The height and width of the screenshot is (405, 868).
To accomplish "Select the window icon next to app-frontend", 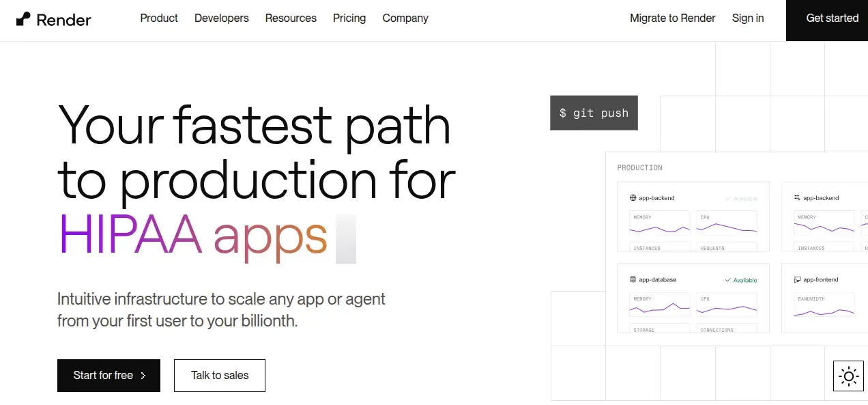I will point(798,280).
